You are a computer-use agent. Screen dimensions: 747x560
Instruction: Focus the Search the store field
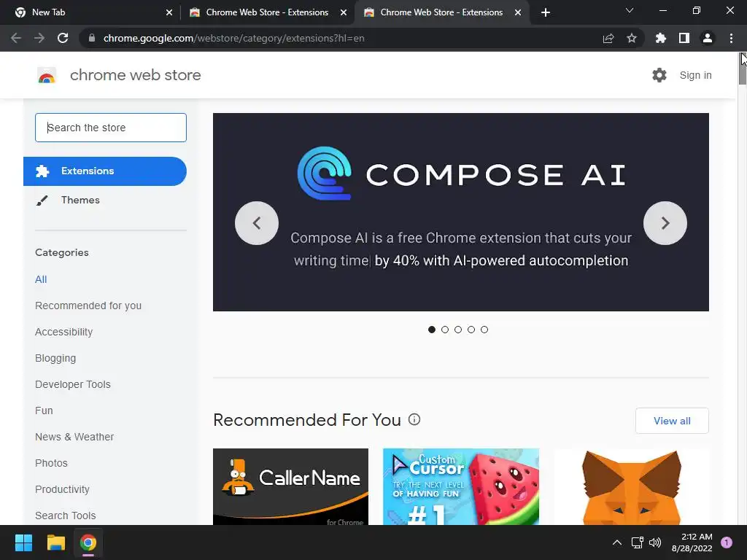(x=111, y=128)
